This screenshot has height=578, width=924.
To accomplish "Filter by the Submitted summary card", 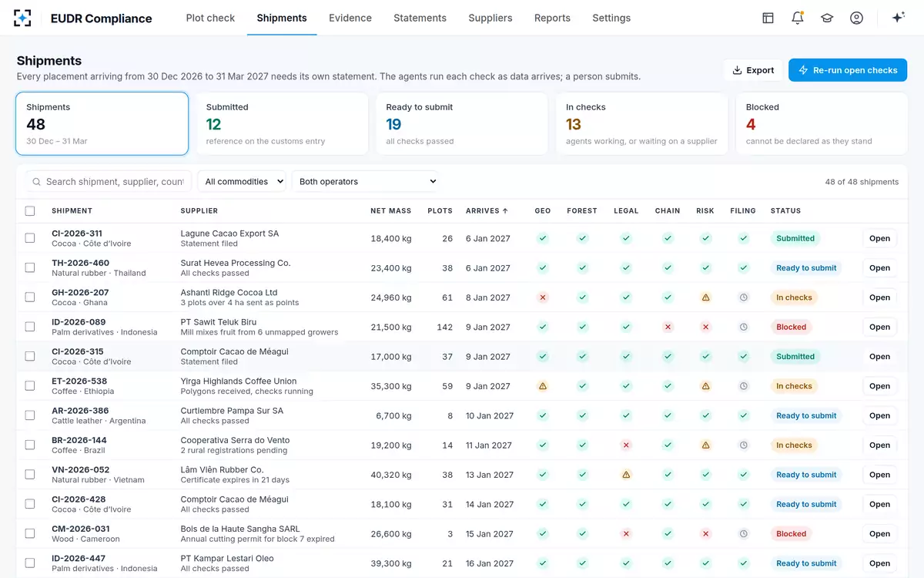I will (x=282, y=124).
